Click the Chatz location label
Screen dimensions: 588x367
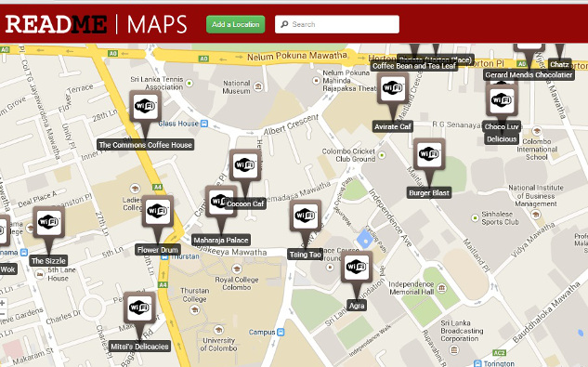point(559,64)
